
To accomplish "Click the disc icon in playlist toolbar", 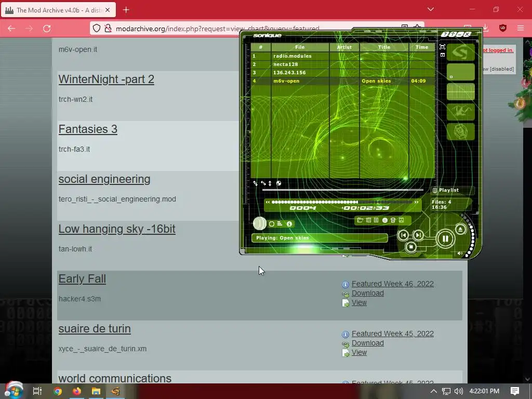I will (x=385, y=220).
